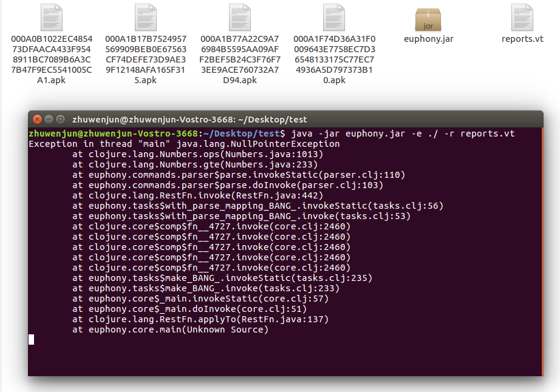Select the 000A0B1022EC4854 apk file icon

[x=52, y=17]
